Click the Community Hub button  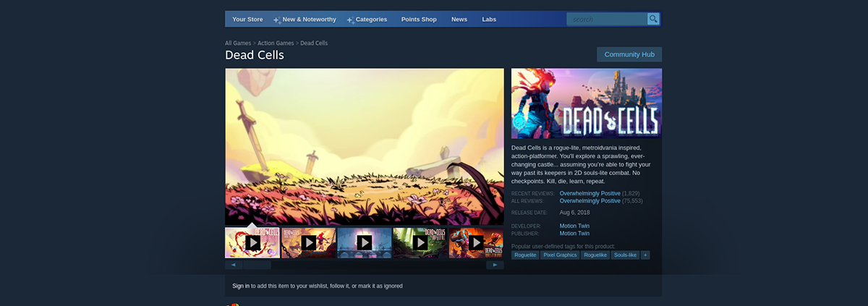629,54
